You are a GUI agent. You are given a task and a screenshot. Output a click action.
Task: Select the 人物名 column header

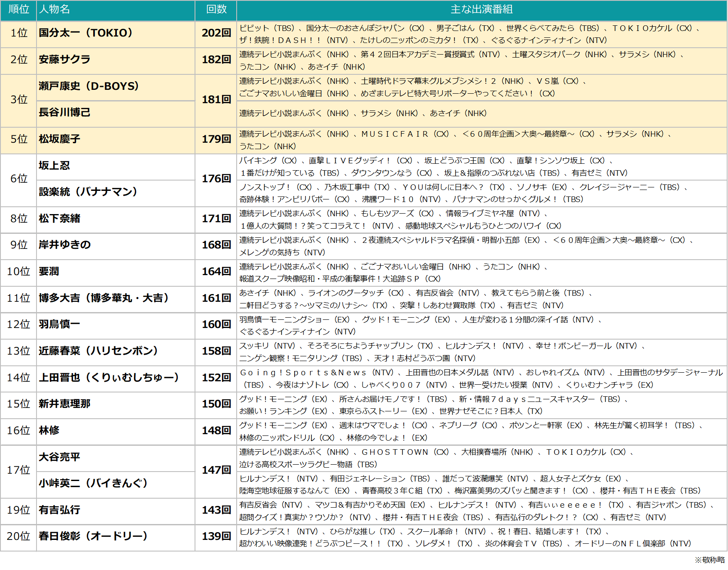click(x=55, y=9)
